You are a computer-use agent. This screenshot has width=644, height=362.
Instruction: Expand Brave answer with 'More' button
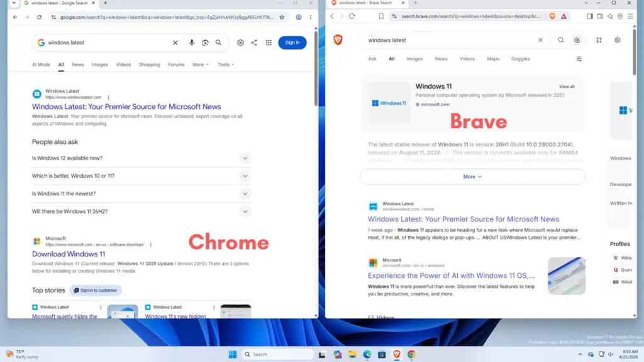pos(472,177)
